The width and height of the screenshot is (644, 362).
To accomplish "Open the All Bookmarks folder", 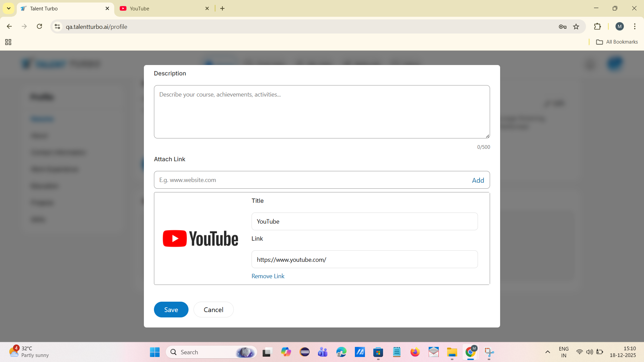I will tap(617, 42).
